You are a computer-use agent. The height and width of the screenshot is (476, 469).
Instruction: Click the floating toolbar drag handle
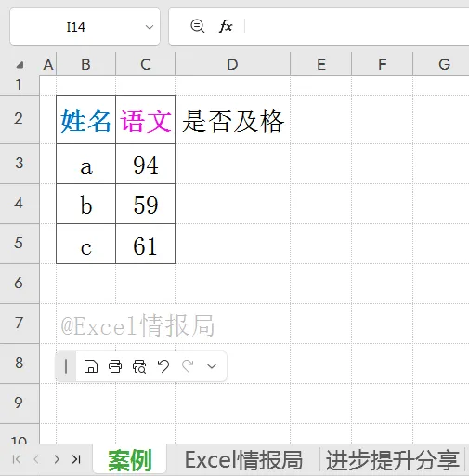[66, 366]
